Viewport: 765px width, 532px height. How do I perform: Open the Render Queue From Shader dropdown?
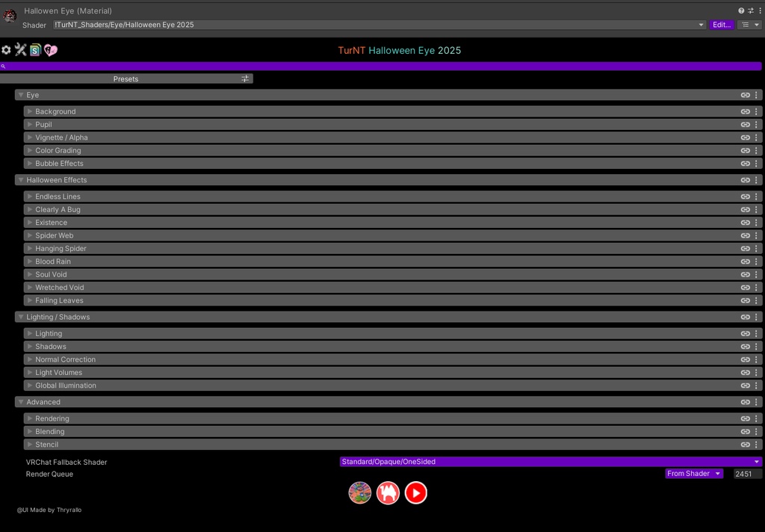pyautogui.click(x=694, y=474)
